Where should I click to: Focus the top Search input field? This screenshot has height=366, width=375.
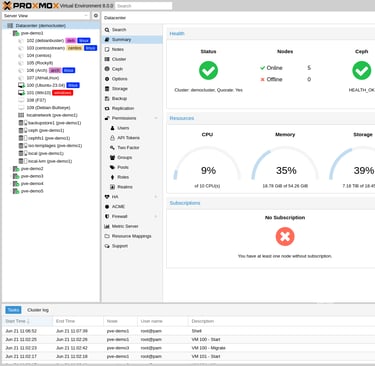[144, 6]
